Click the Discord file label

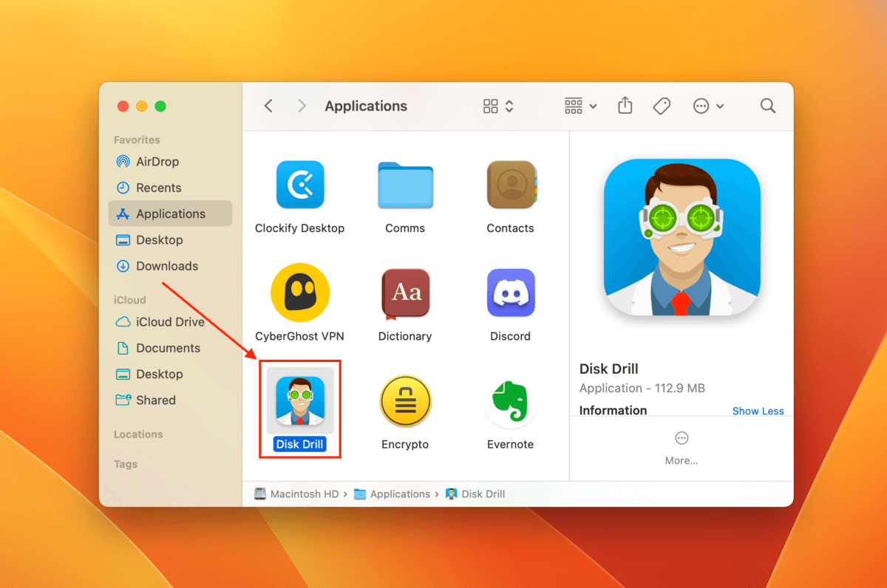pos(511,336)
